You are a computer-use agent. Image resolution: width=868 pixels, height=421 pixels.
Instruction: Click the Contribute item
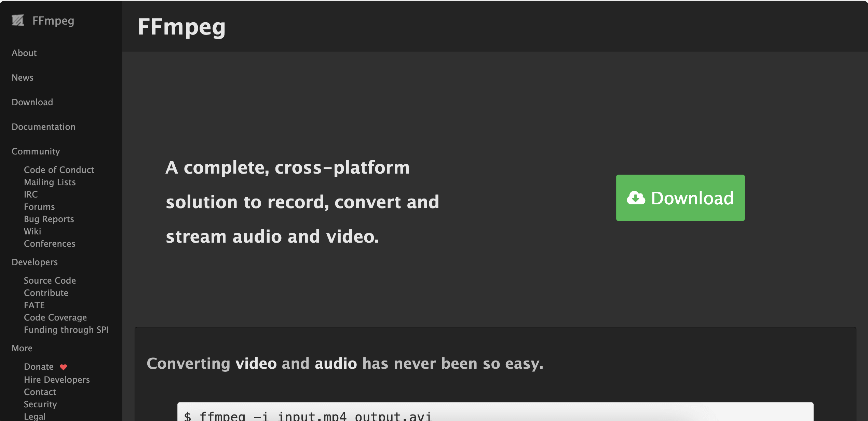point(46,293)
